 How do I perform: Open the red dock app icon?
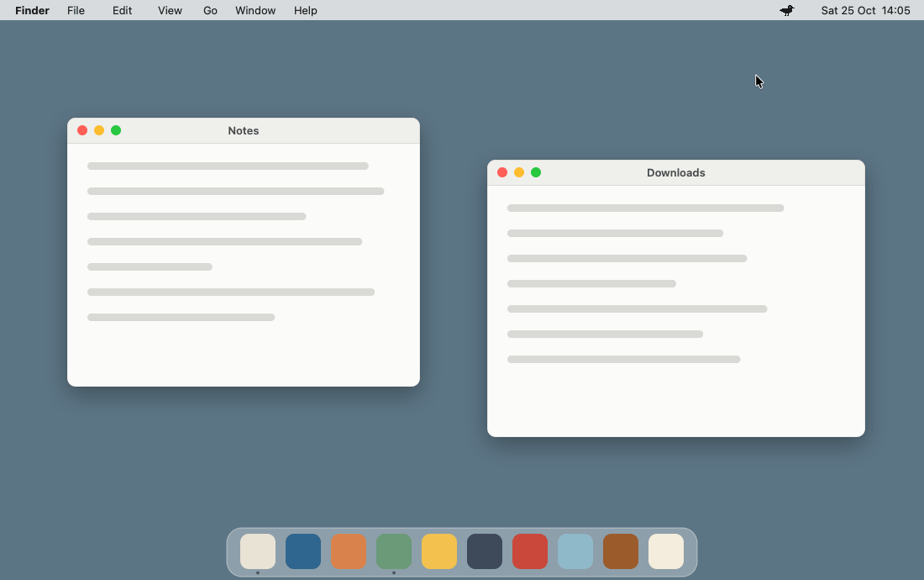click(x=530, y=551)
